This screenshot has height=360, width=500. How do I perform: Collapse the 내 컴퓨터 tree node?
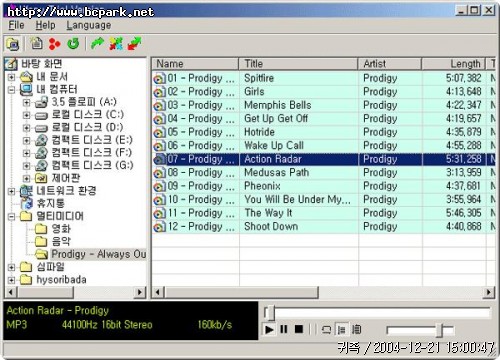coord(11,90)
